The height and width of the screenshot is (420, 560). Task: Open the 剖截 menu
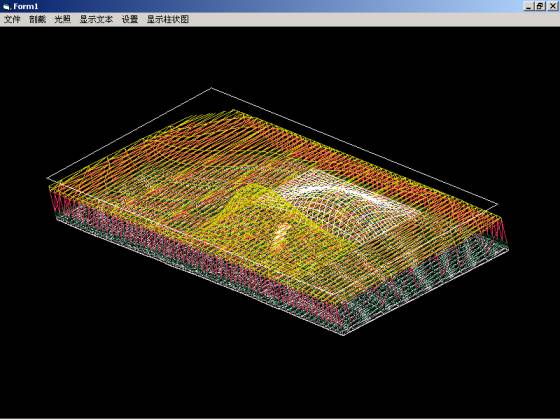click(x=38, y=19)
